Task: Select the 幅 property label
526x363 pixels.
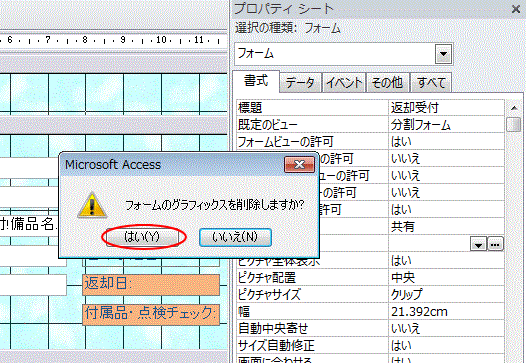Action: [312, 312]
